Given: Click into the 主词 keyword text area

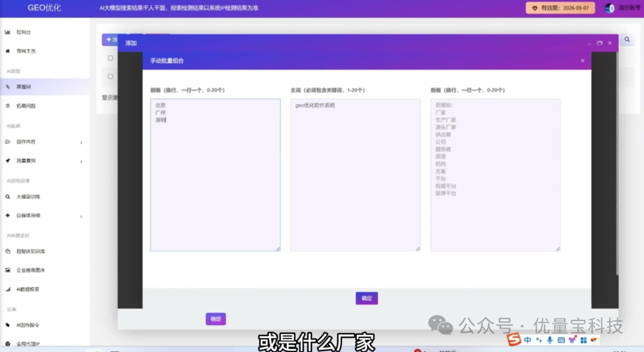Looking at the screenshot, I should click(x=355, y=175).
